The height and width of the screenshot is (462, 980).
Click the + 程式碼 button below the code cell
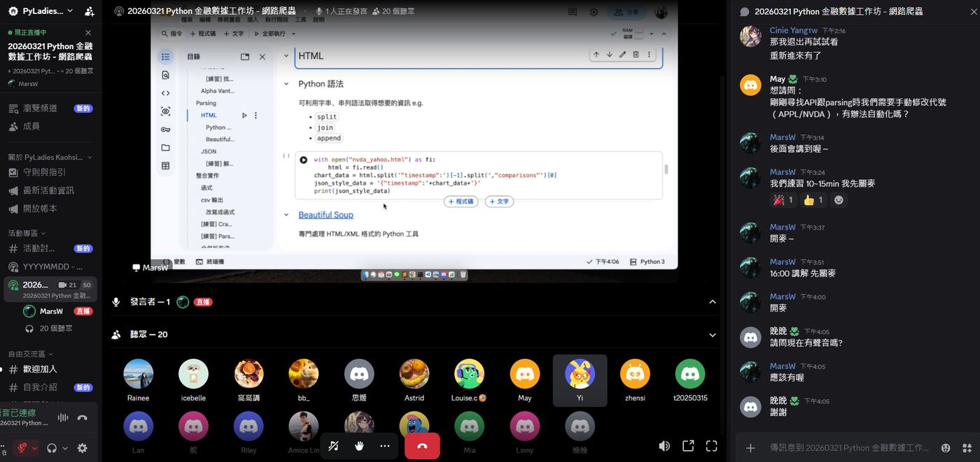point(461,202)
